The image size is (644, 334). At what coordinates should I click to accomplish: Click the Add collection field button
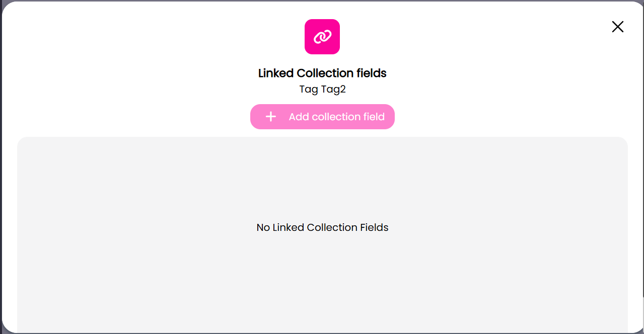pyautogui.click(x=322, y=117)
